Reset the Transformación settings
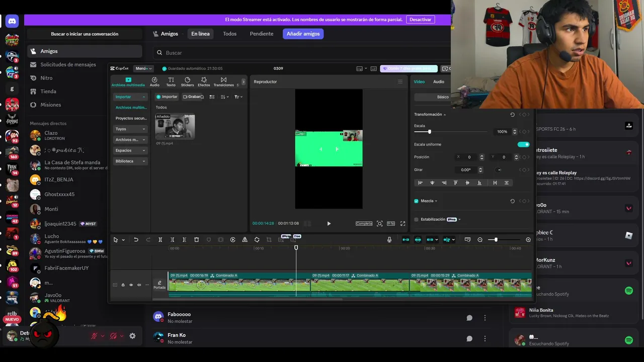 pos(513,115)
